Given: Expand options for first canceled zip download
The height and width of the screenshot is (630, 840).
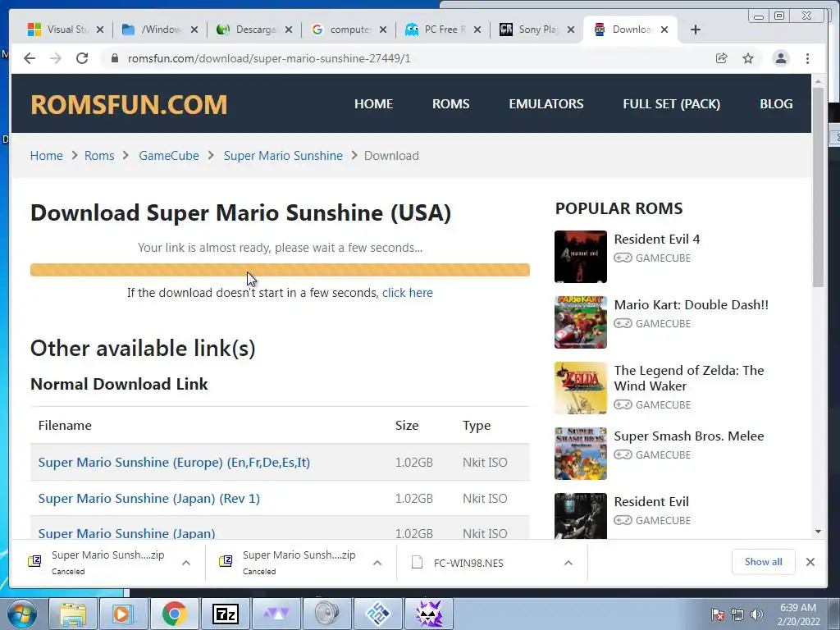Looking at the screenshot, I should (x=186, y=563).
